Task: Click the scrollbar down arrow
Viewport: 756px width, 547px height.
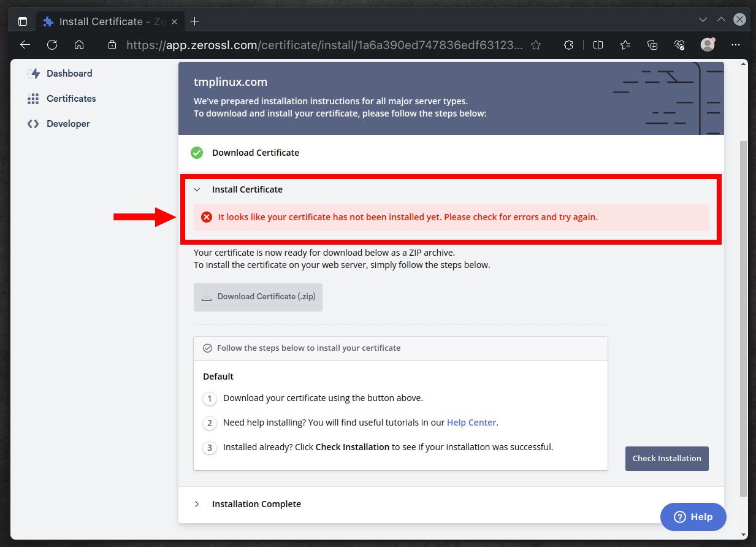Action: coord(744,534)
